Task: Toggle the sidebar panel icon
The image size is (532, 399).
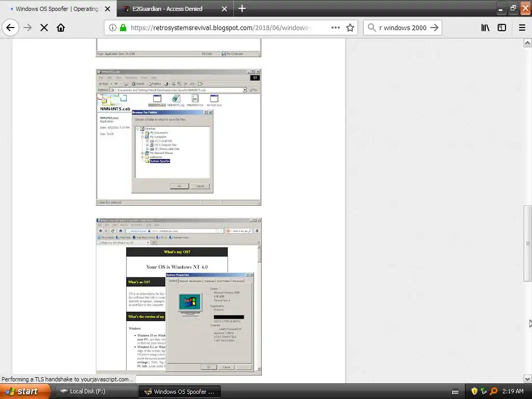Action: [502, 28]
